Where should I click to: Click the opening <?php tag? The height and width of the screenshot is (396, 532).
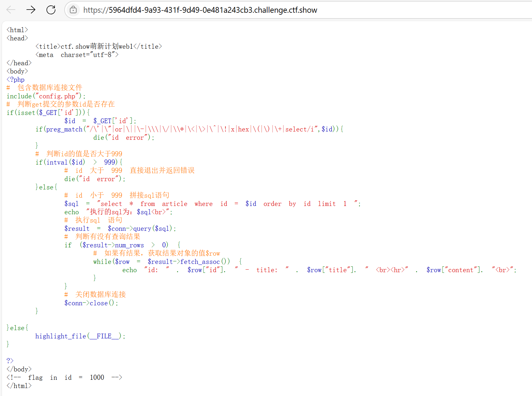tap(16, 80)
